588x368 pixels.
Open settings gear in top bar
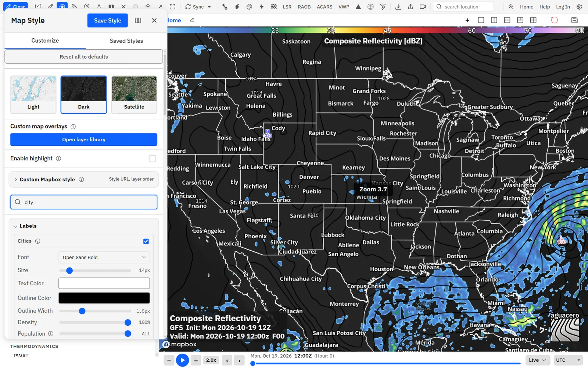pyautogui.click(x=580, y=7)
